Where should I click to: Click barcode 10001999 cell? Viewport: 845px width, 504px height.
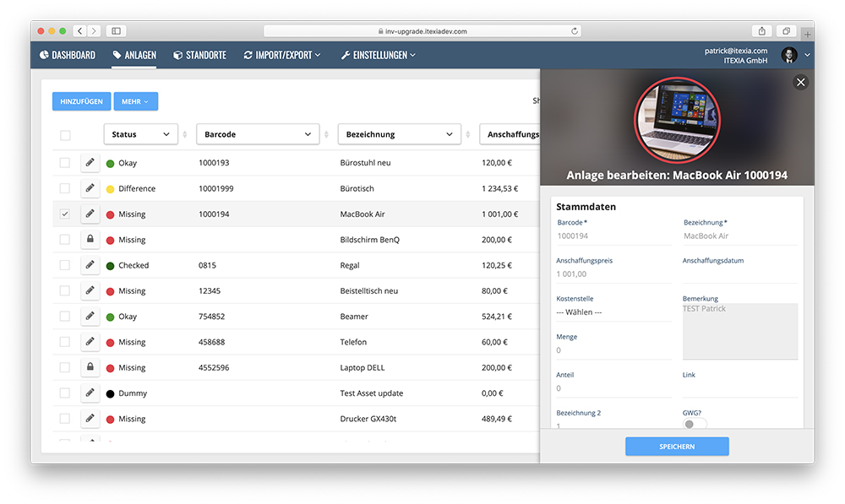pyautogui.click(x=216, y=188)
